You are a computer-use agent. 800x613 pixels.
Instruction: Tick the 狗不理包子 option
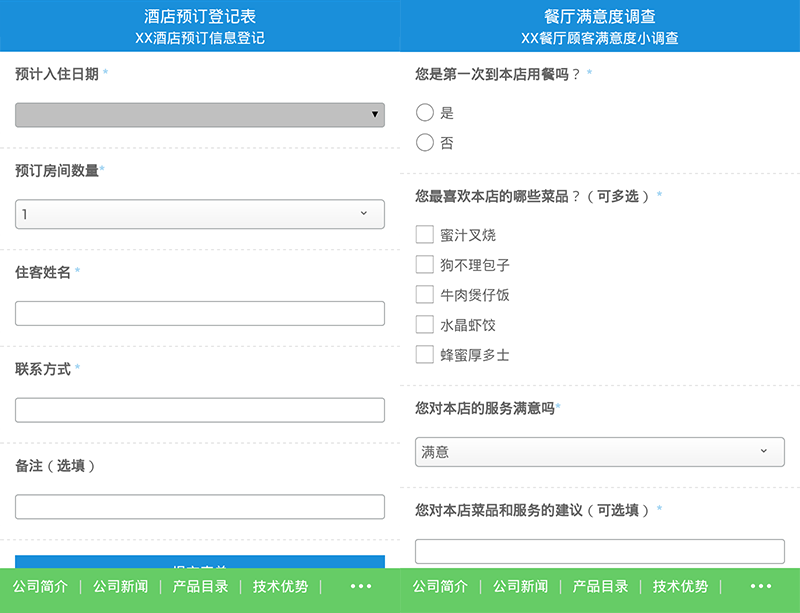(425, 265)
